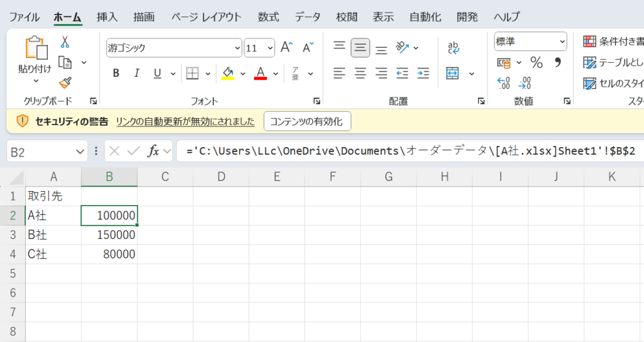Image resolution: width=644 pixels, height=342 pixels.
Task: Click the Wrap Text icon
Action: tap(453, 48)
